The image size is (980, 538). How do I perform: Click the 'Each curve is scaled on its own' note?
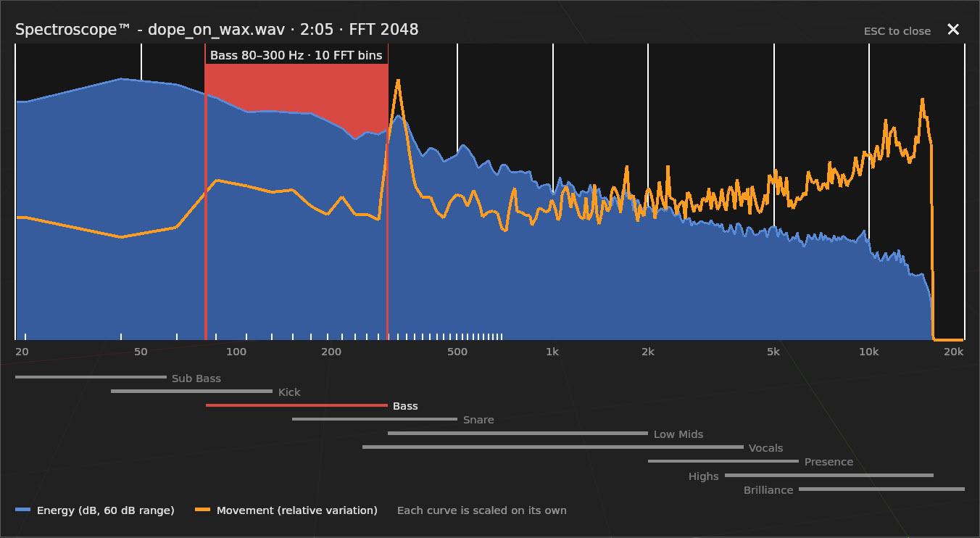(x=482, y=510)
